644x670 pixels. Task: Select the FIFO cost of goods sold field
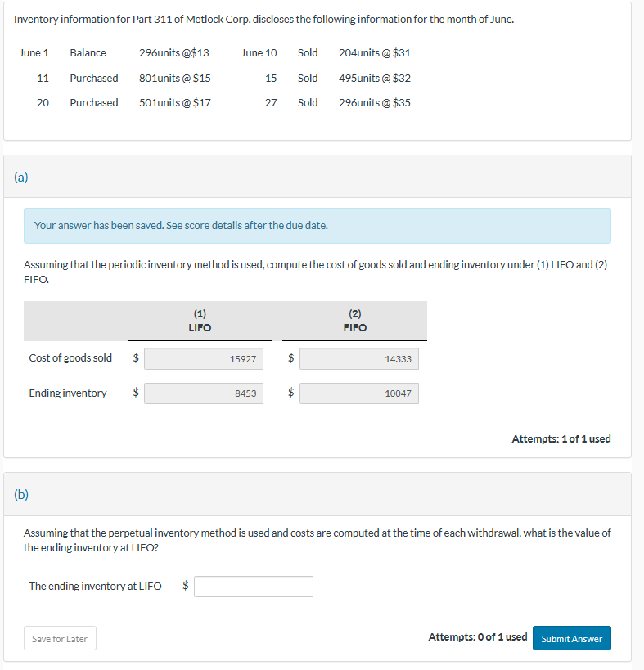coord(358,357)
